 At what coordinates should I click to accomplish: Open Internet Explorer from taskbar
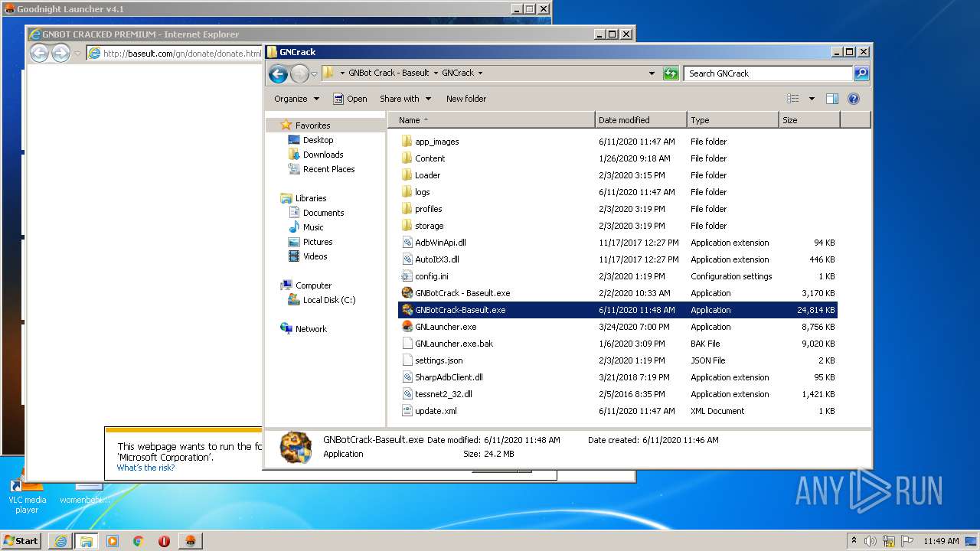click(x=60, y=541)
